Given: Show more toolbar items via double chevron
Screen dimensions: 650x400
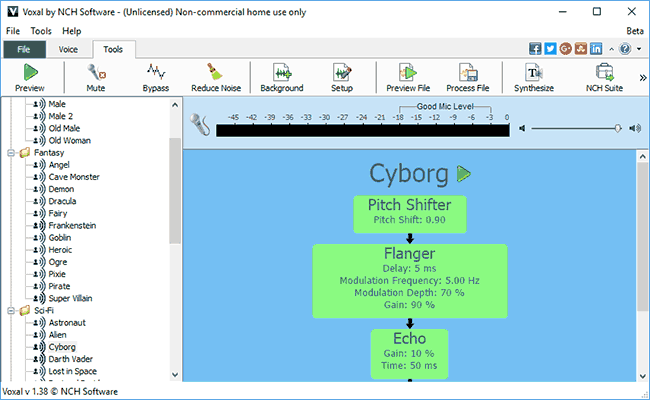Looking at the screenshot, I should pos(643,78).
